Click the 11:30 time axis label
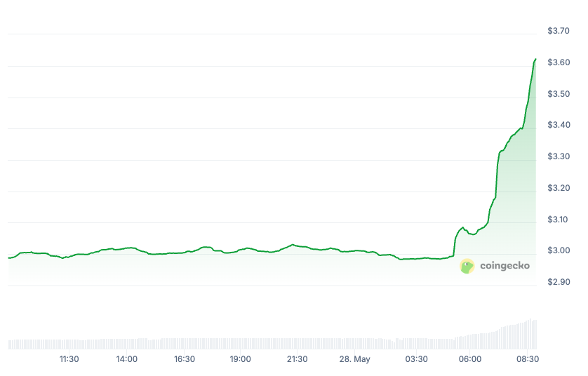This screenshot has height=376, width=588. click(69, 359)
